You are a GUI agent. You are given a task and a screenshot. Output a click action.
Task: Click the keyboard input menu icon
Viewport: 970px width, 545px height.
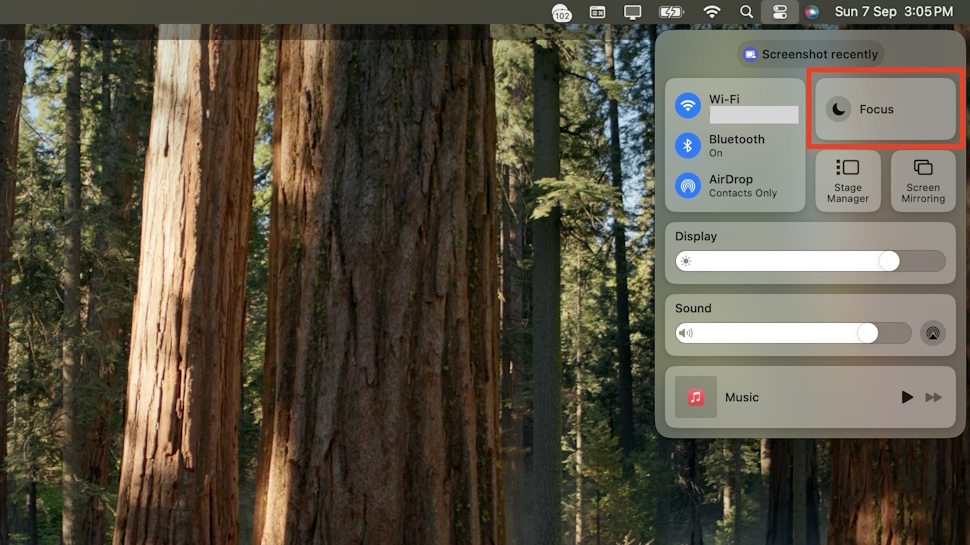point(597,12)
